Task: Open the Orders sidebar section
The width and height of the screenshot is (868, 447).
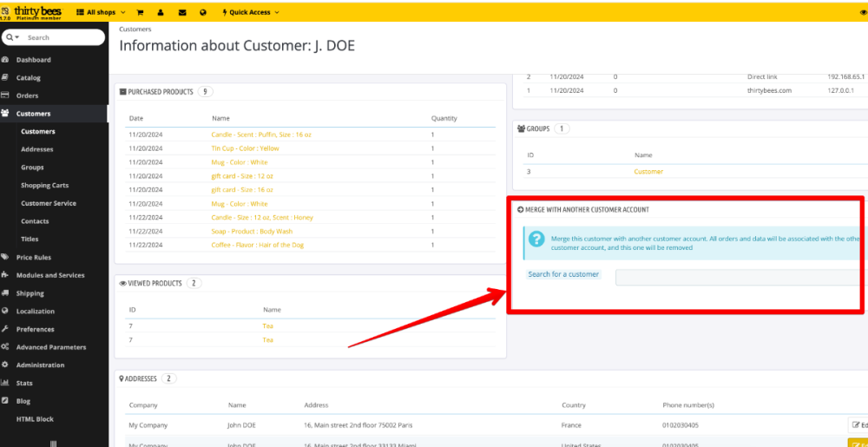Action: click(x=27, y=95)
